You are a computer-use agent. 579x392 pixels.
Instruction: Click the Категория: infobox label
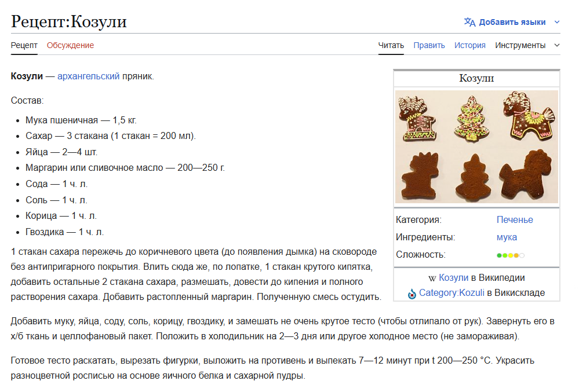418,220
